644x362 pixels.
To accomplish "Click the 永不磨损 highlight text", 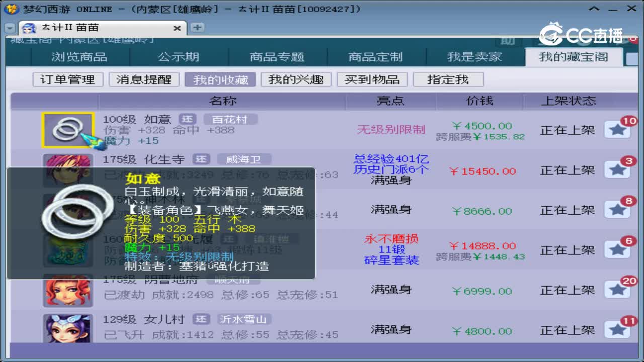I will (391, 239).
